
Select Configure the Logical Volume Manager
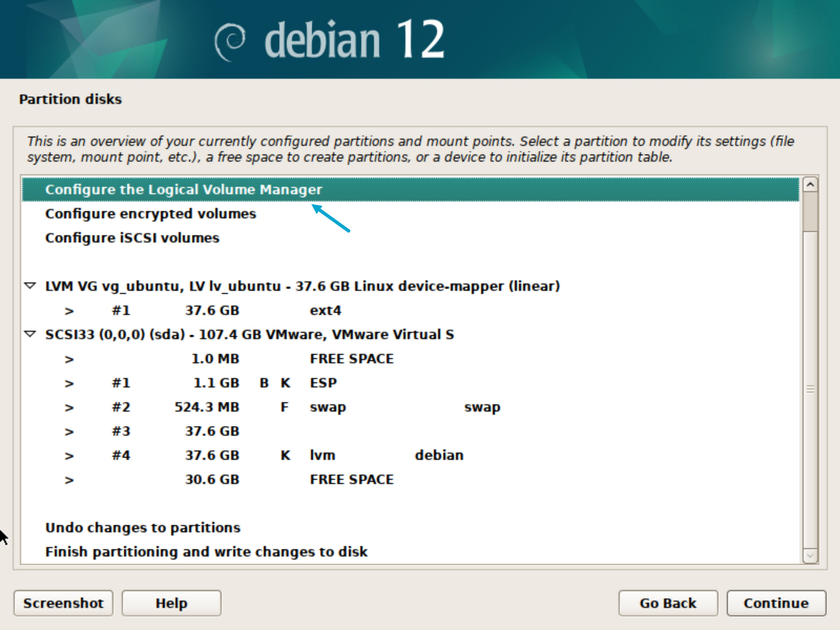click(183, 189)
